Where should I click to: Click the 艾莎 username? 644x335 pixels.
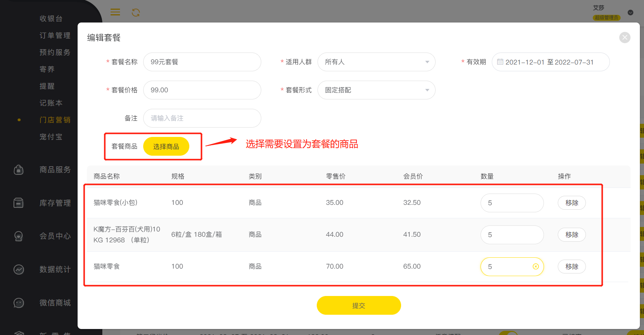coord(599,8)
